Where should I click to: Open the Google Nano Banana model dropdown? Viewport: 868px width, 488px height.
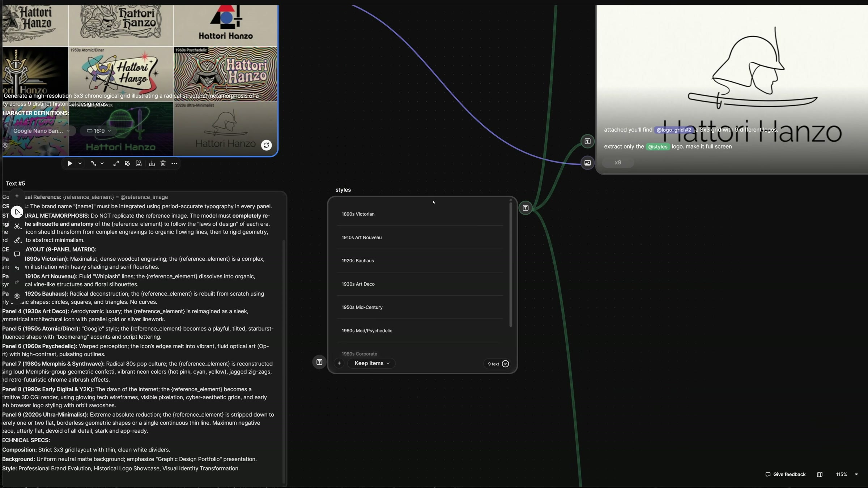pos(41,131)
